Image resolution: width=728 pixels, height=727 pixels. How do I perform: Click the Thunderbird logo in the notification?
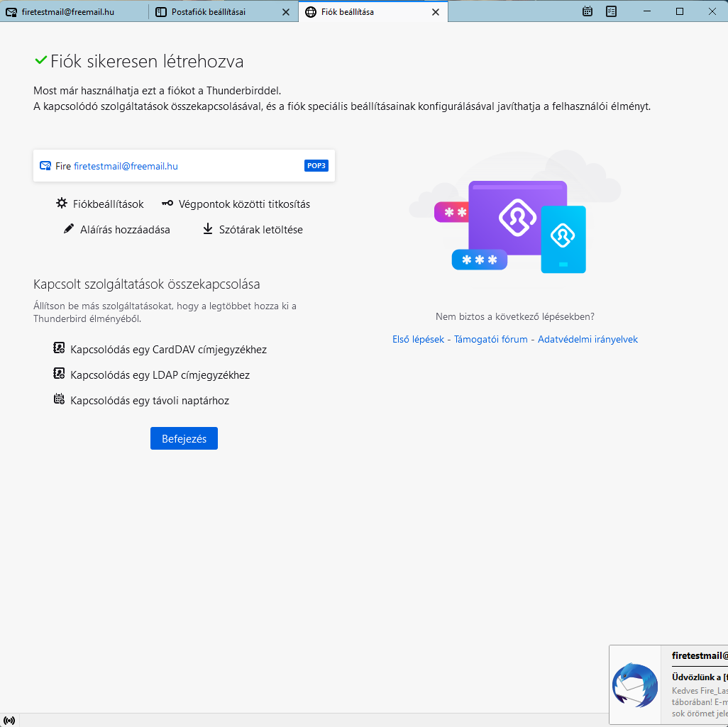coord(634,685)
